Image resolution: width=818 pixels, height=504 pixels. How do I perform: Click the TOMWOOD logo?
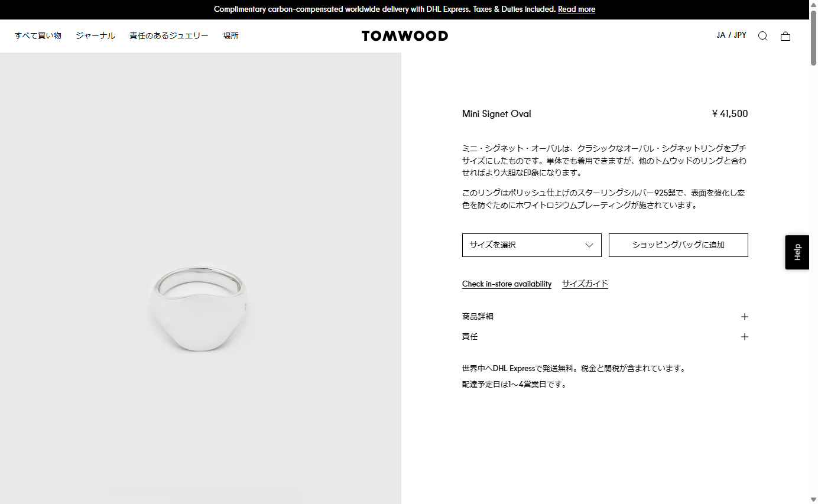[405, 36]
